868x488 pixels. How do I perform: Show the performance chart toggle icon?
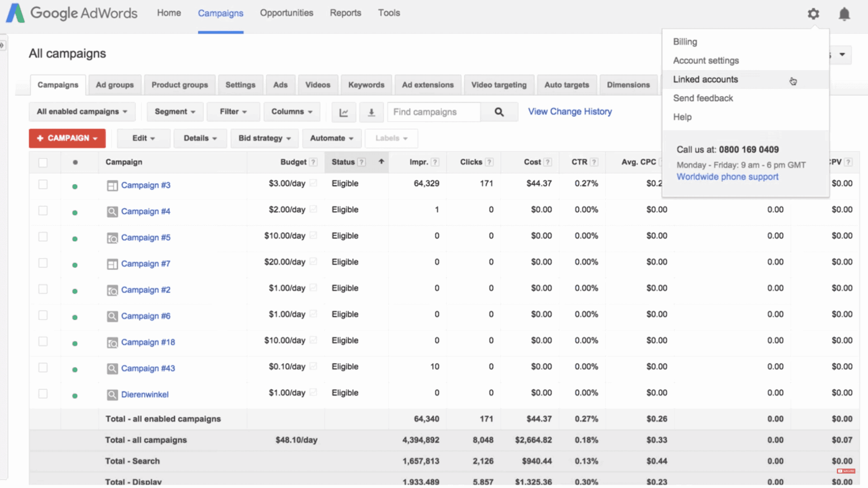[344, 112]
